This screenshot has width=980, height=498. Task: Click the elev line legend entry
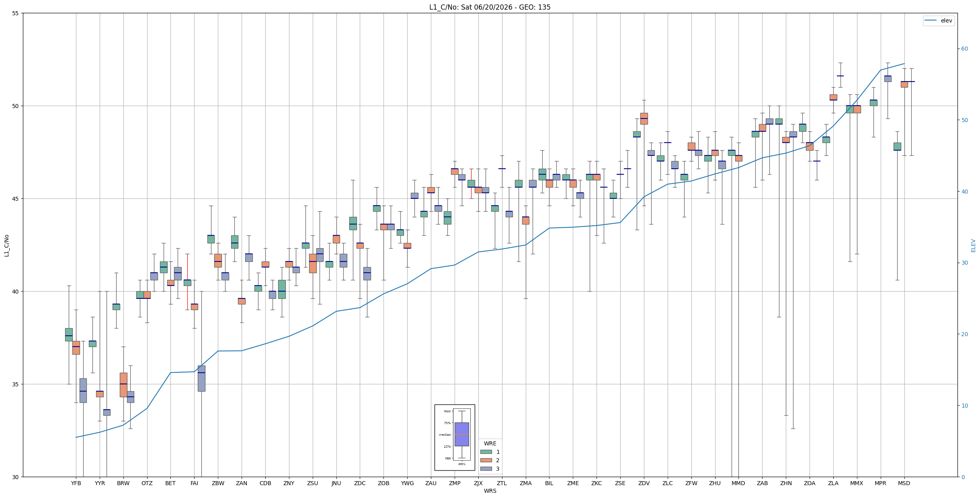(939, 20)
